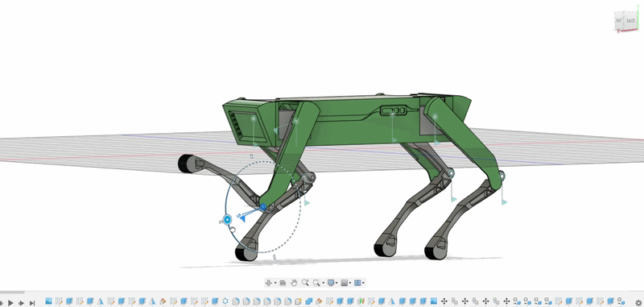The width and height of the screenshot is (644, 307).
Task: Click the Orbit tool in navigation bar
Action: pos(268,282)
